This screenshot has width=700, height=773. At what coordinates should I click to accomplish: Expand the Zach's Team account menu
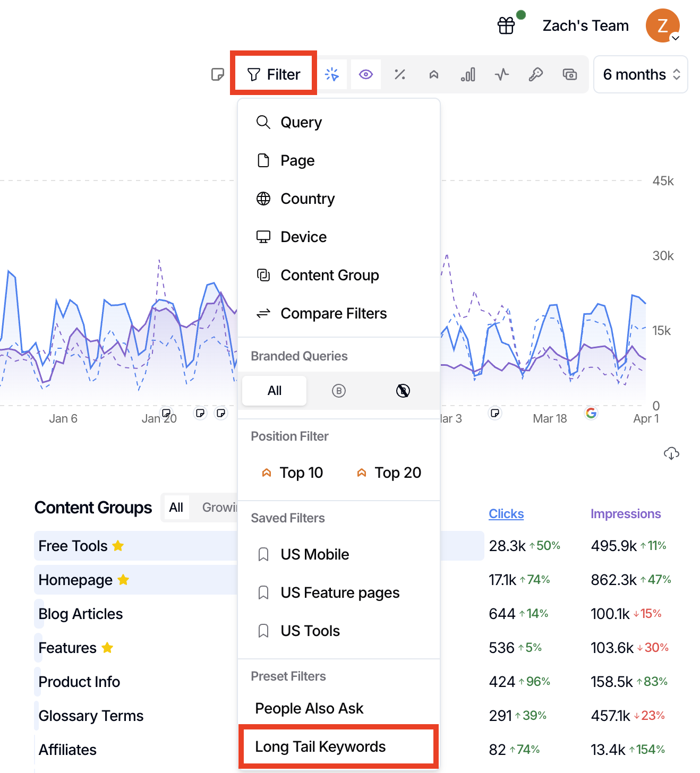click(x=662, y=25)
